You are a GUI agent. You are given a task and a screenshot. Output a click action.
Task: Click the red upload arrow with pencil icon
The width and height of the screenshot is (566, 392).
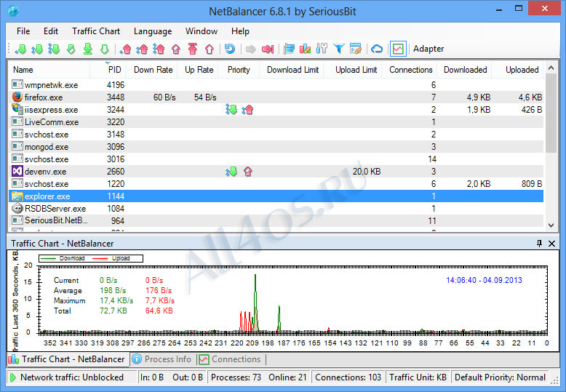coord(176,49)
